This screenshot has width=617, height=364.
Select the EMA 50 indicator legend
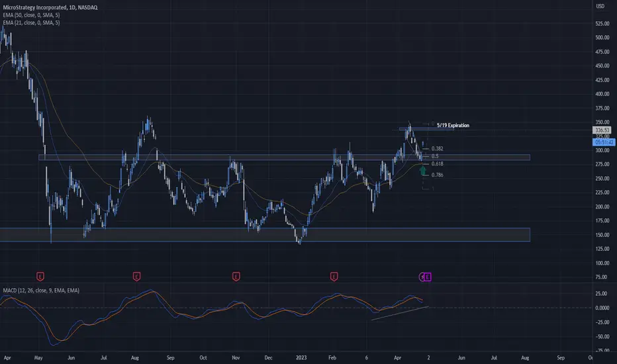coord(32,15)
